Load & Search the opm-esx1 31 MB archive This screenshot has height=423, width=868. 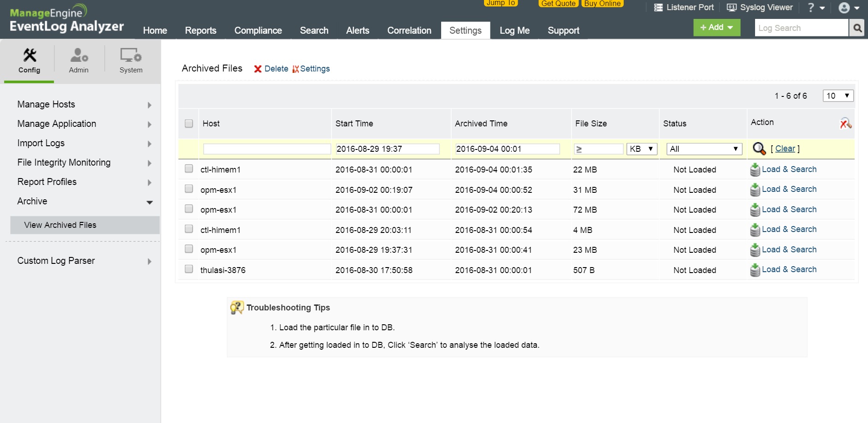pyautogui.click(x=789, y=189)
